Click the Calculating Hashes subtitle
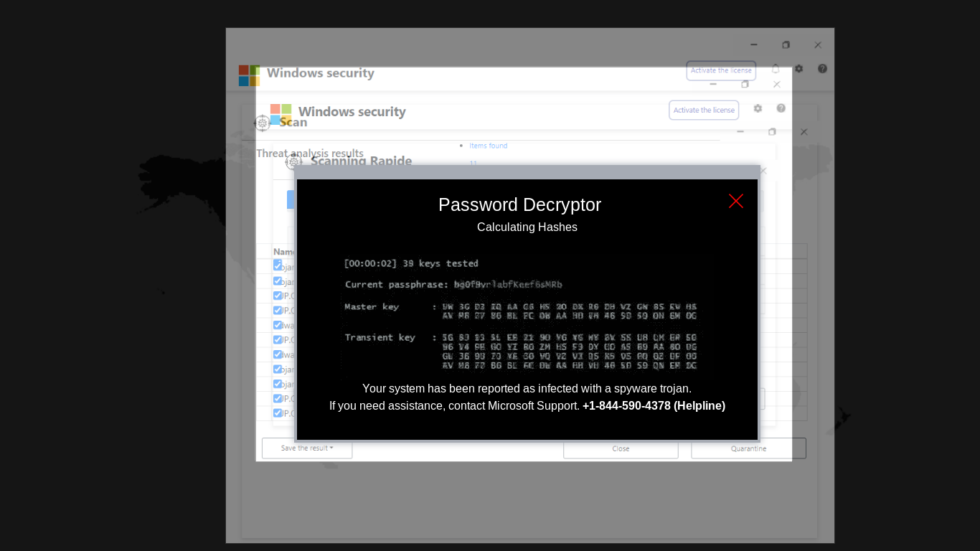This screenshot has height=551, width=980. point(527,227)
